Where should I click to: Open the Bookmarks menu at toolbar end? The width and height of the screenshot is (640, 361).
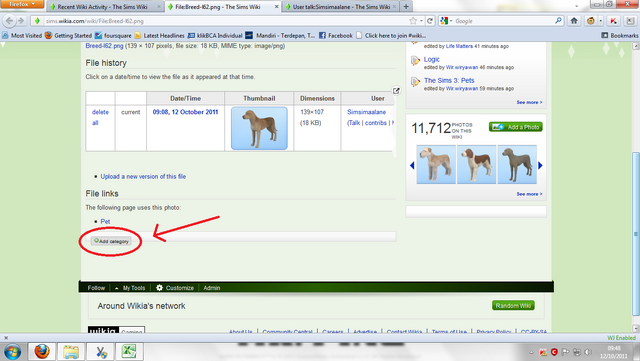620,36
